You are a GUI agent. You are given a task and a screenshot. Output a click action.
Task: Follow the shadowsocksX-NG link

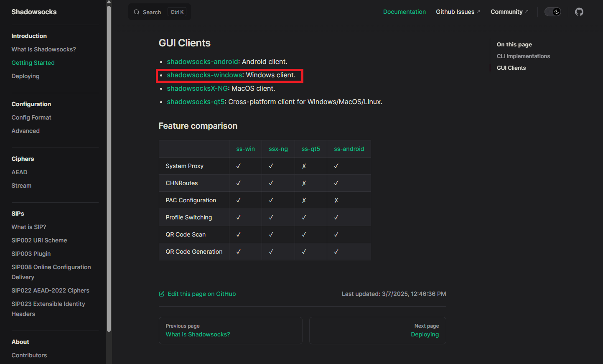197,88
